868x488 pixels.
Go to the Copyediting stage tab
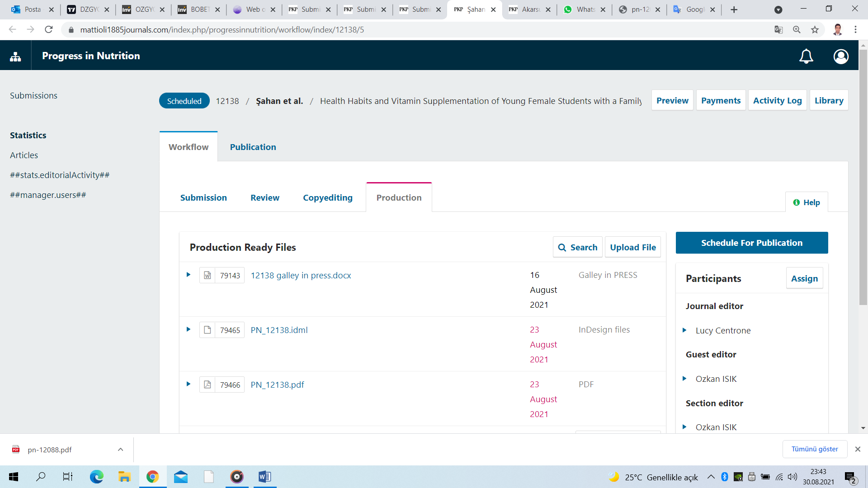click(x=327, y=197)
